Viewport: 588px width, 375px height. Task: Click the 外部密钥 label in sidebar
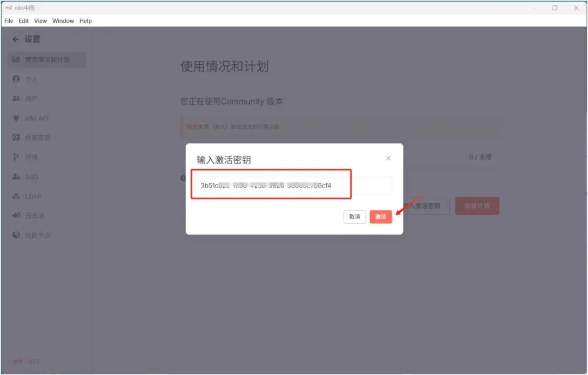pos(38,138)
